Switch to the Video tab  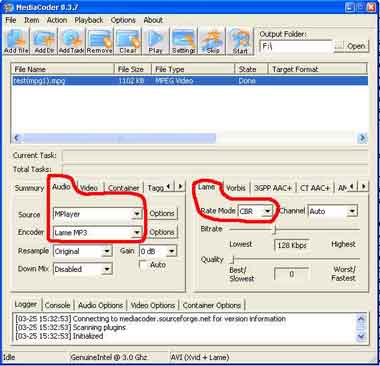[x=89, y=188]
